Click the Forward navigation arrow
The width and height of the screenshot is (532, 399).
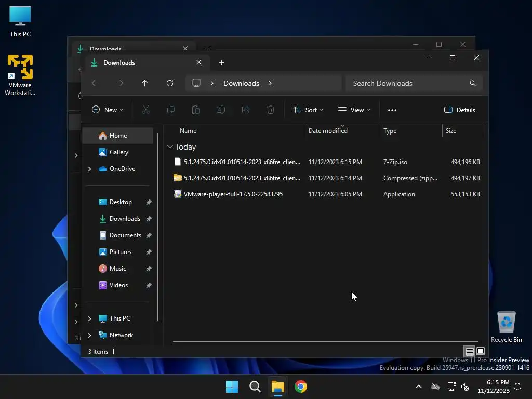120,83
